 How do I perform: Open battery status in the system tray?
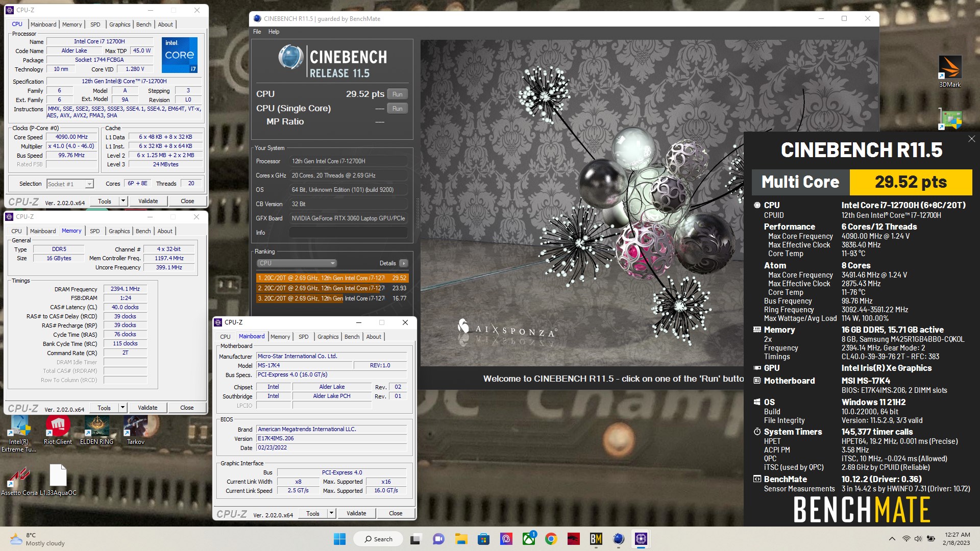click(x=930, y=539)
